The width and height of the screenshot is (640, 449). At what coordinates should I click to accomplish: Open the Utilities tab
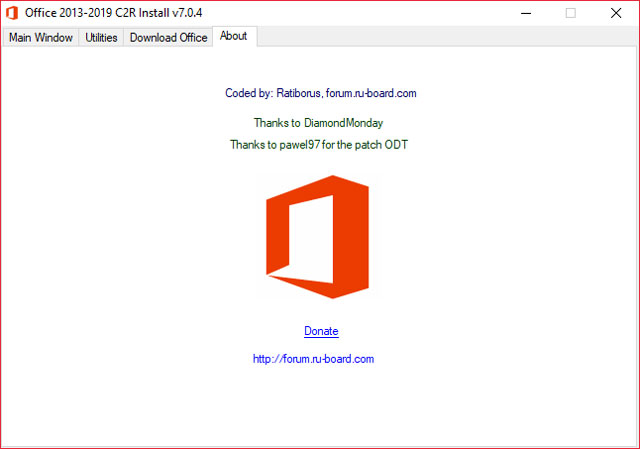click(101, 38)
